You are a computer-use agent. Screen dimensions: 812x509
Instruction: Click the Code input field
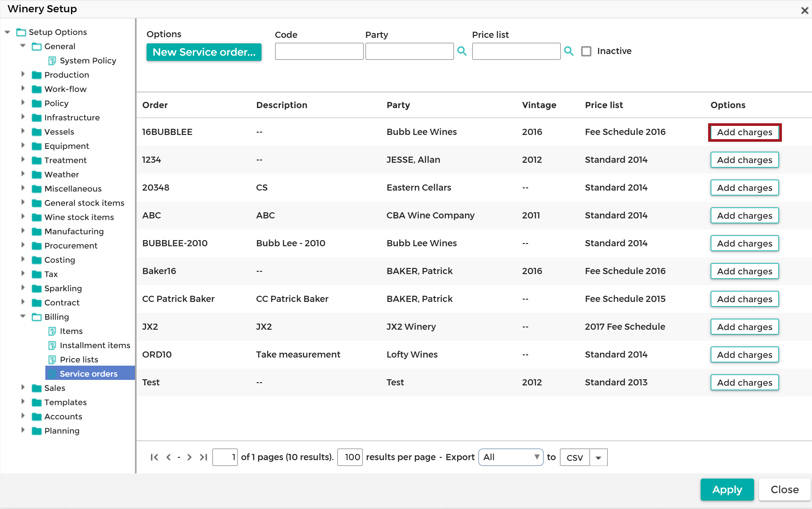(x=319, y=51)
